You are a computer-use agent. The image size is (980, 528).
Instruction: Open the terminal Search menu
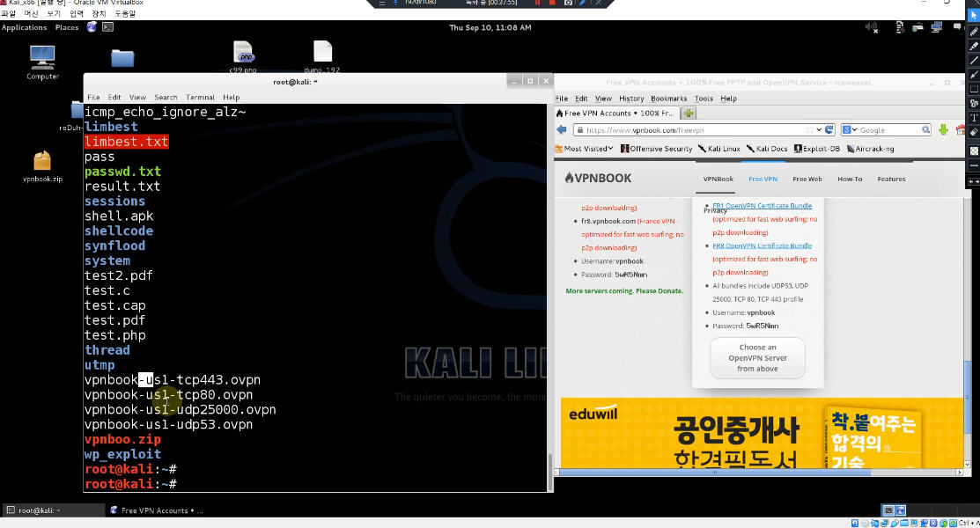[x=166, y=98]
